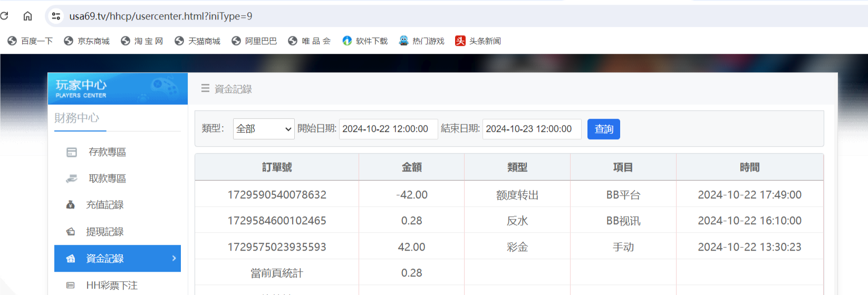Go to browser home page icon

point(28,16)
